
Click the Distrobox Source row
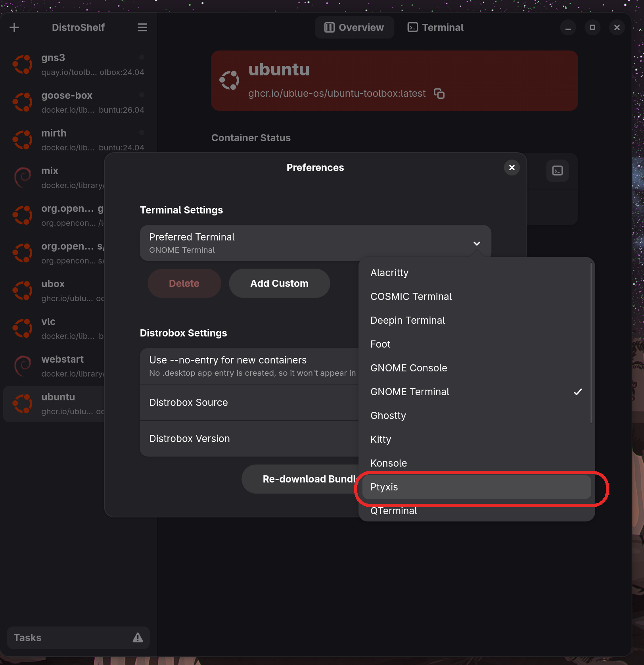point(249,402)
